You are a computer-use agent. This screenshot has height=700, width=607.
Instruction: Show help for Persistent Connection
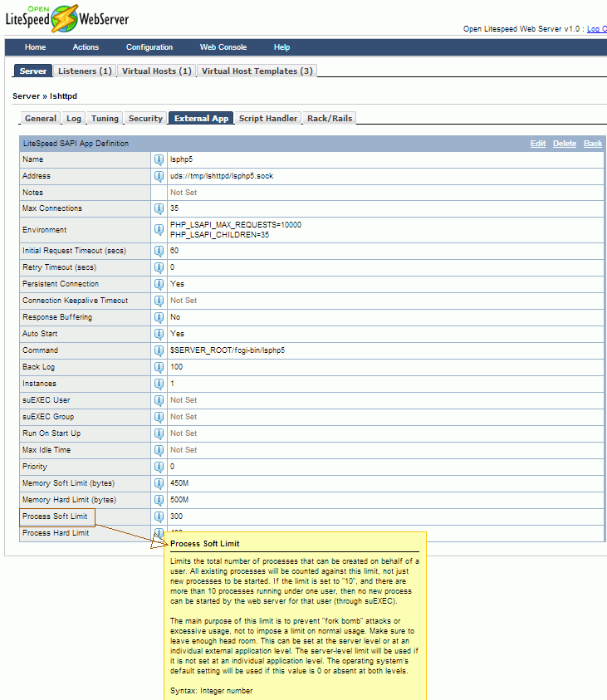point(159,284)
